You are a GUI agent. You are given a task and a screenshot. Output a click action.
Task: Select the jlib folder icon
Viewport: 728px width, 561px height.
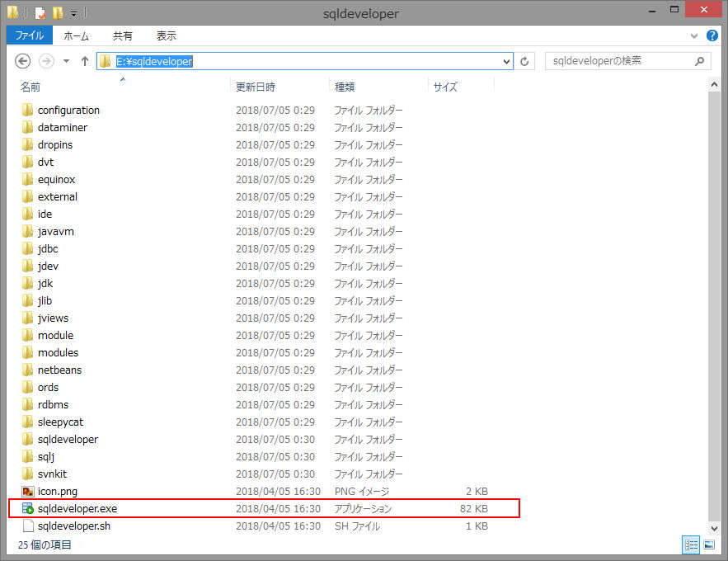(27, 300)
